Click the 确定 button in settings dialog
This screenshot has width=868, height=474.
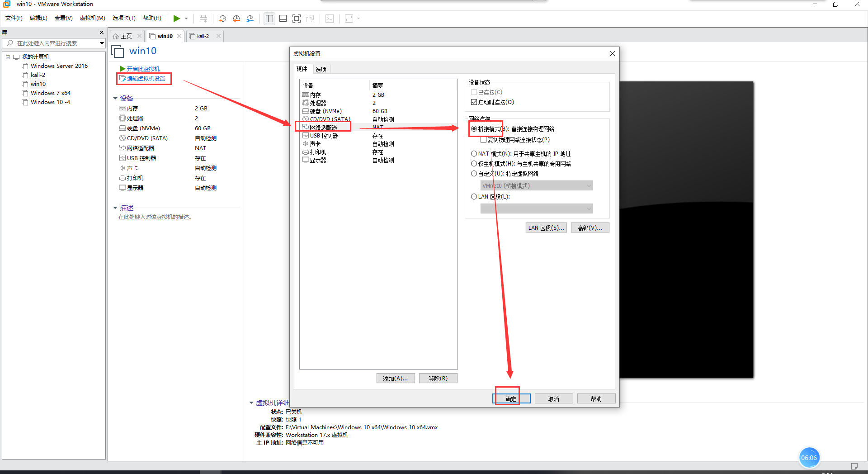(511, 398)
